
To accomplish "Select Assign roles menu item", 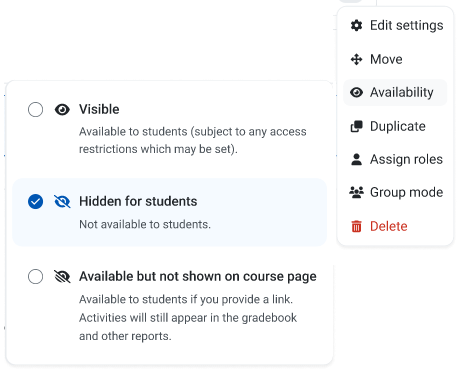I will coord(395,159).
